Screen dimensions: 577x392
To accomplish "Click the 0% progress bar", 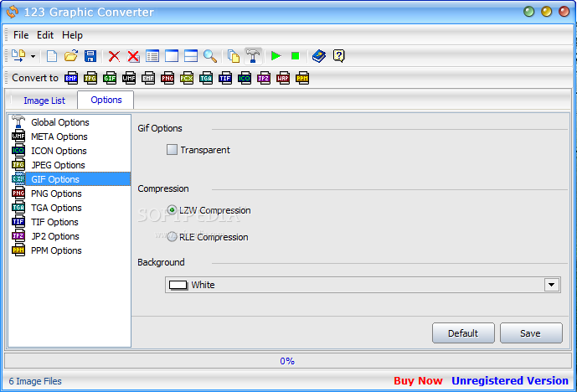I will point(287,361).
